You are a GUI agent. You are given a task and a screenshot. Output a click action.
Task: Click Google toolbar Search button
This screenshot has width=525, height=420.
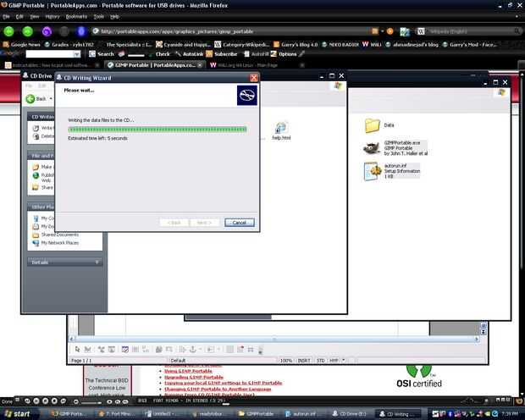click(x=102, y=54)
